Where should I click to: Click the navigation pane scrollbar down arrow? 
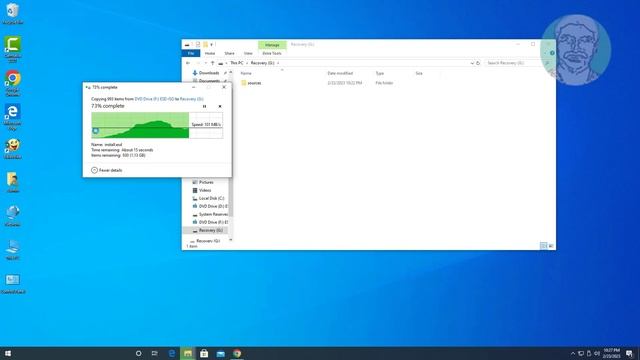click(x=231, y=240)
